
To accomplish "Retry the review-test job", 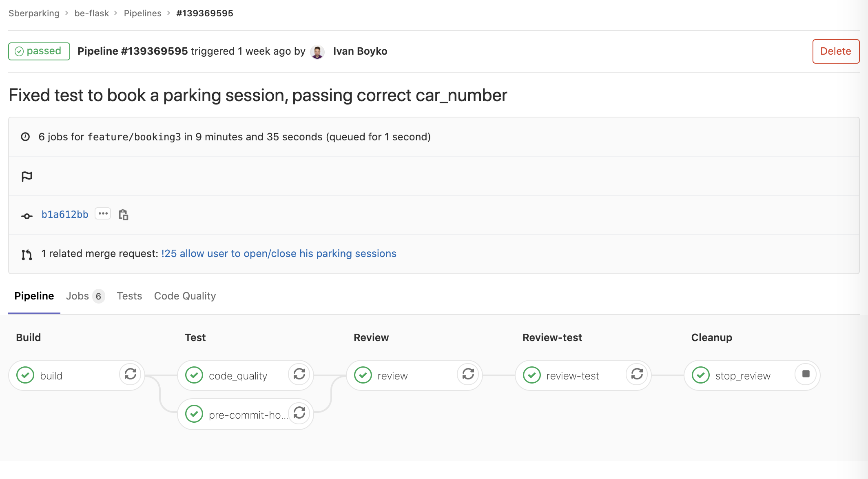I will pos(637,374).
